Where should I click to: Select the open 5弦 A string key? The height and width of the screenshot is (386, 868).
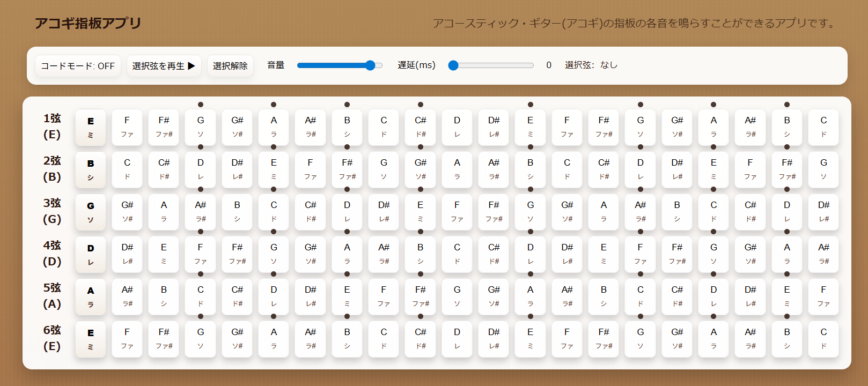pyautogui.click(x=91, y=297)
